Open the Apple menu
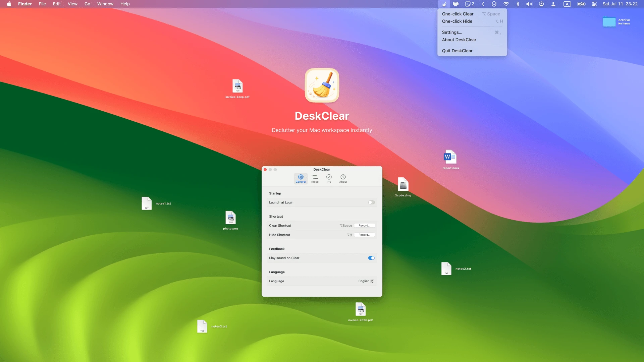 click(x=9, y=4)
